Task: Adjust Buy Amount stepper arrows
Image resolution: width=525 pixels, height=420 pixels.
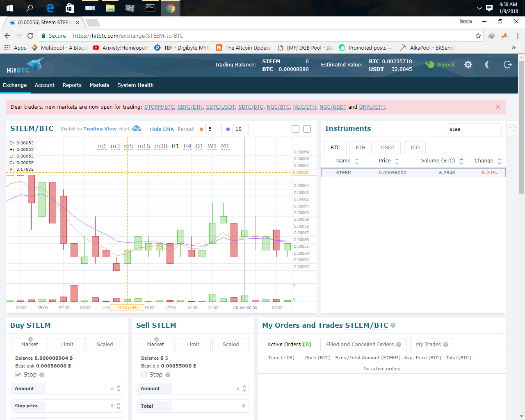Action: pos(119,388)
